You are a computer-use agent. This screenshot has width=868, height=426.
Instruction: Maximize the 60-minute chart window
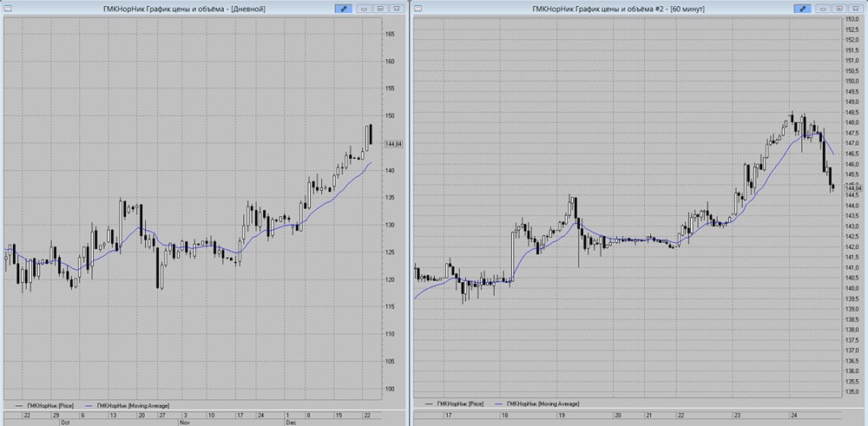(x=839, y=9)
